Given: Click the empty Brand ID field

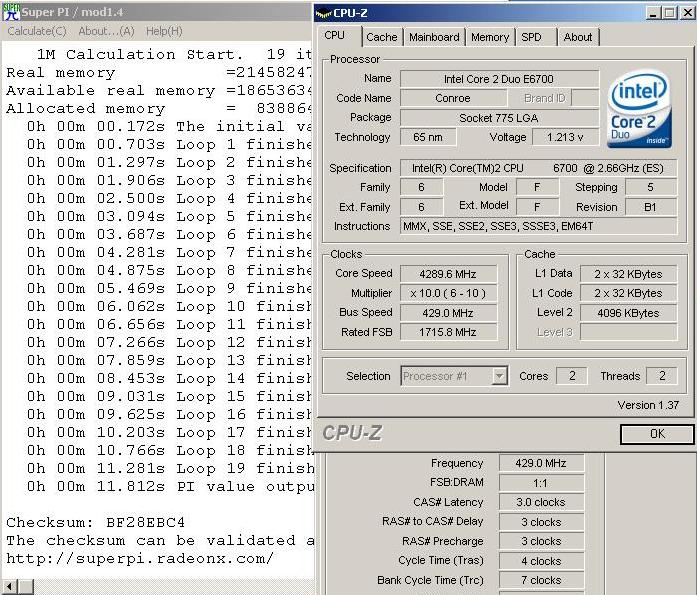Looking at the screenshot, I should tap(585, 98).
